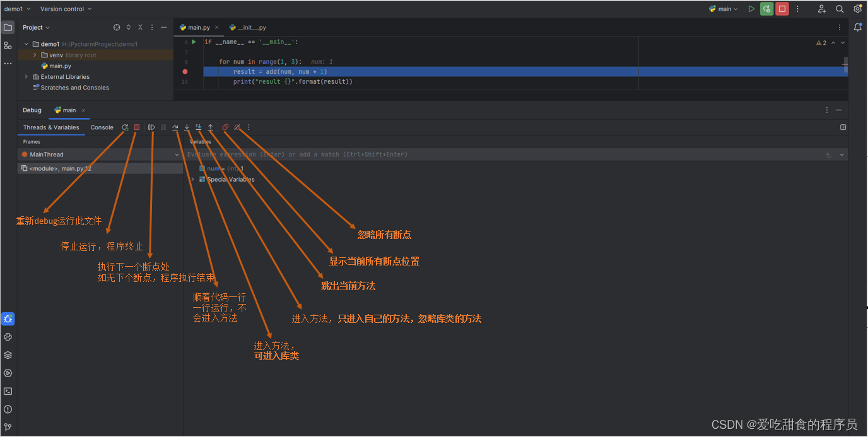This screenshot has height=437, width=868.
Task: Open the Version control menu
Action: pos(66,9)
